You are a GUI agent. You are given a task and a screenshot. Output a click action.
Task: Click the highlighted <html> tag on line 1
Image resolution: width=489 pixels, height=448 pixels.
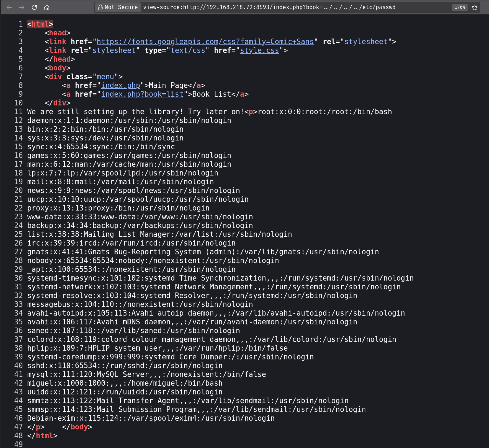pos(40,24)
